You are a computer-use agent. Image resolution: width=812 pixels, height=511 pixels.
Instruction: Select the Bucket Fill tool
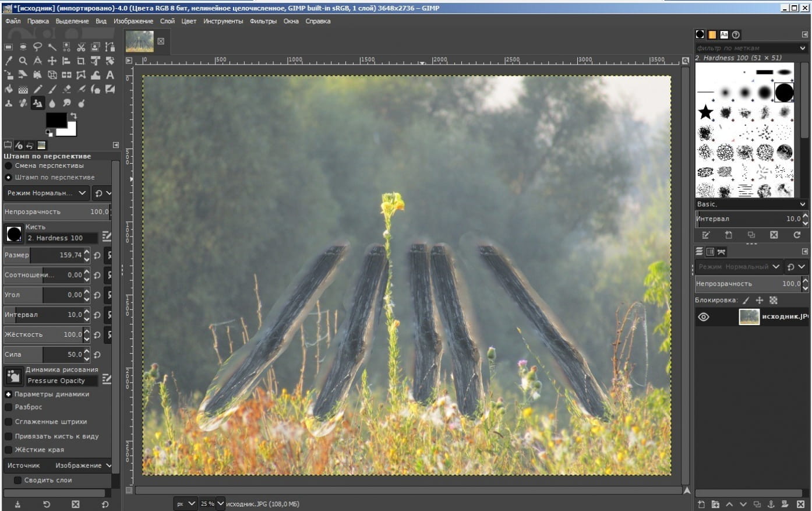point(9,89)
